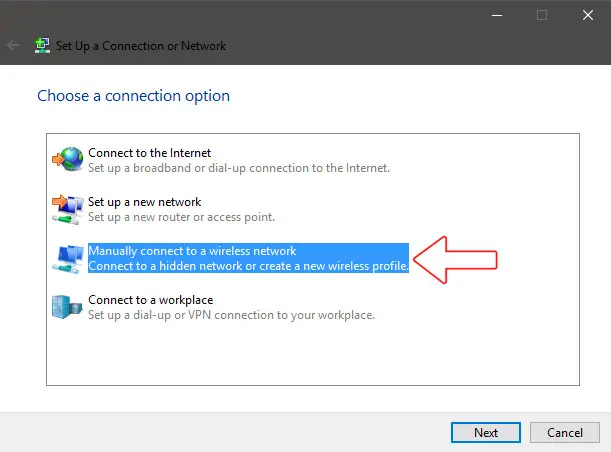Pick the Connect to a workplace option
This screenshot has height=452, width=611.
coord(150,300)
